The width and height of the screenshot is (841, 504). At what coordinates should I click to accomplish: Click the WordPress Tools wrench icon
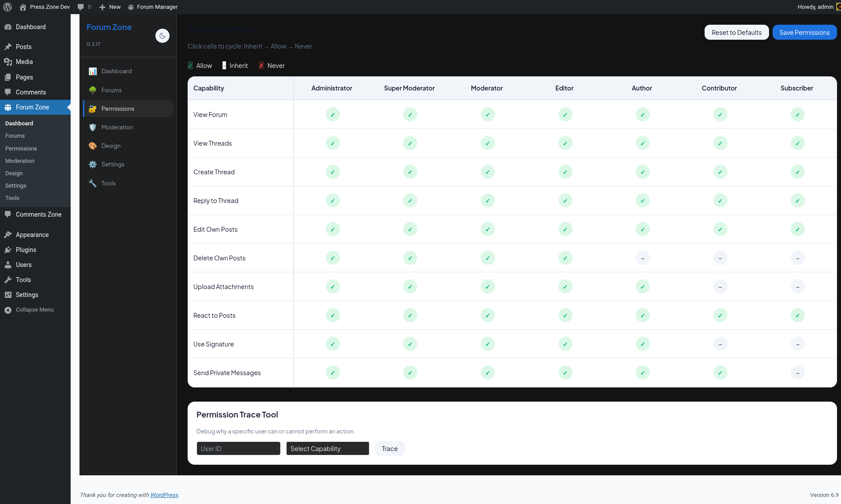coord(8,280)
